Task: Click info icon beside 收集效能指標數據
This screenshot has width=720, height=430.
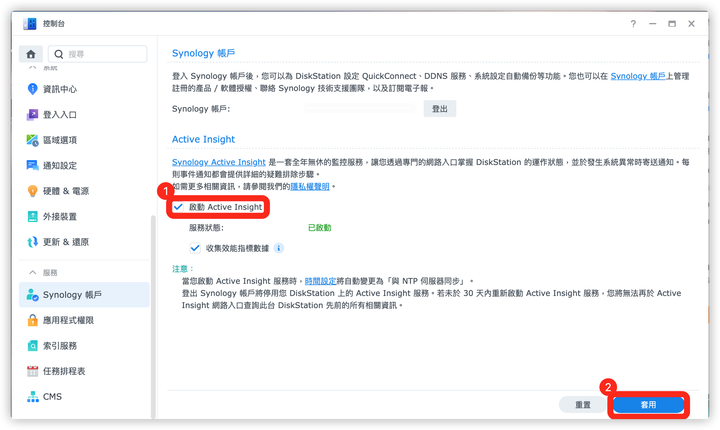Action: tap(279, 249)
